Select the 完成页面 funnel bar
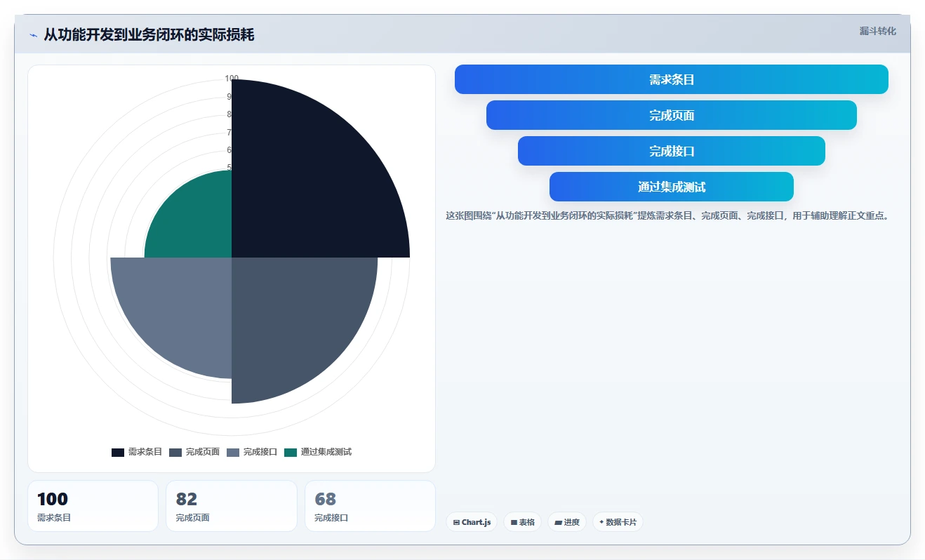The width and height of the screenshot is (925, 560). (x=671, y=115)
